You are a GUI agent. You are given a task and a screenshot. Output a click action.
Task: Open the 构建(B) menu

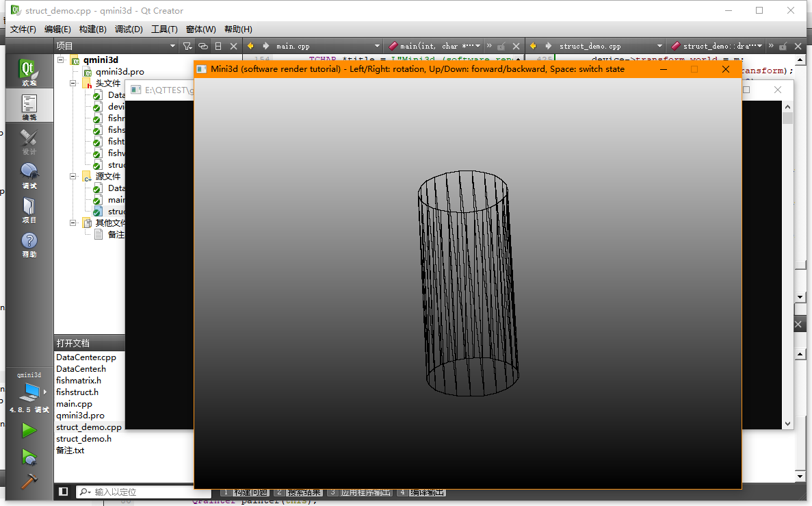(93, 29)
